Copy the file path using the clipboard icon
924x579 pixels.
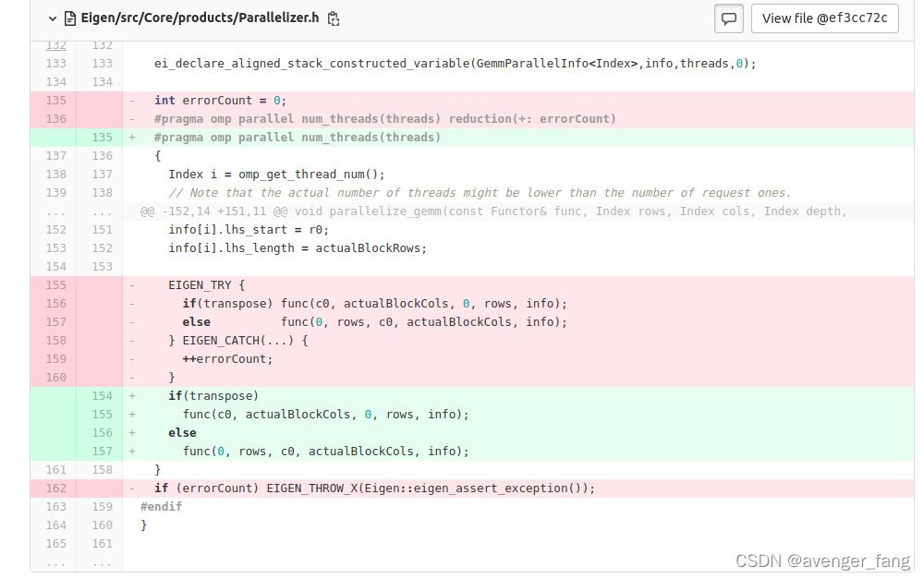pos(334,18)
